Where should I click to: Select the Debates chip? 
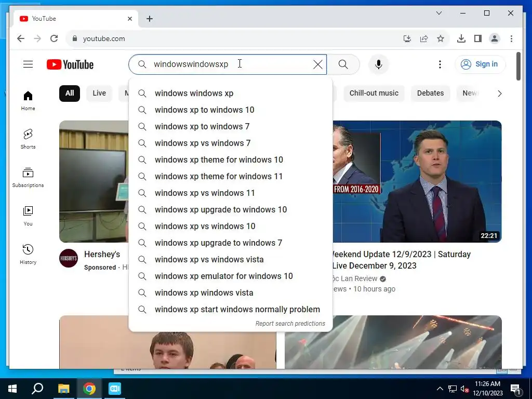430,94
